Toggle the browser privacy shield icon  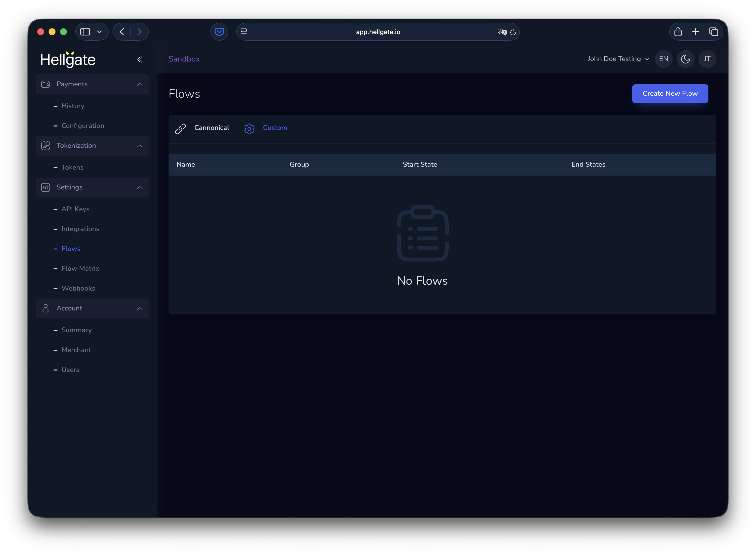(219, 31)
